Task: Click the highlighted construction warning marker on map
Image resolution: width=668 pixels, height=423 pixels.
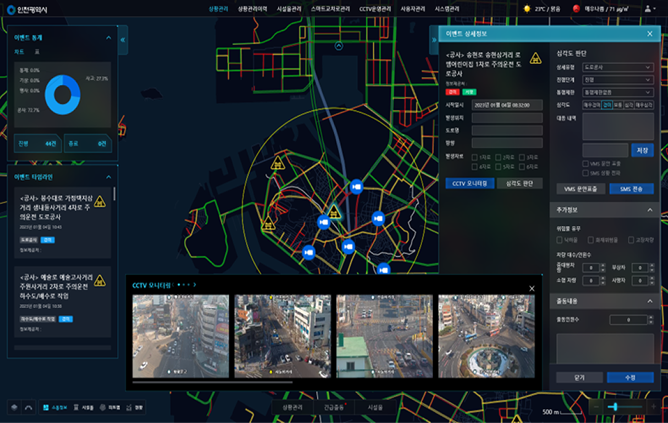Action: 334,212
